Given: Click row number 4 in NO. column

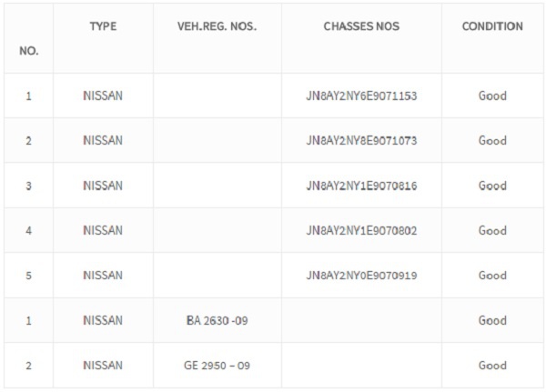Looking at the screenshot, I should click(28, 231).
